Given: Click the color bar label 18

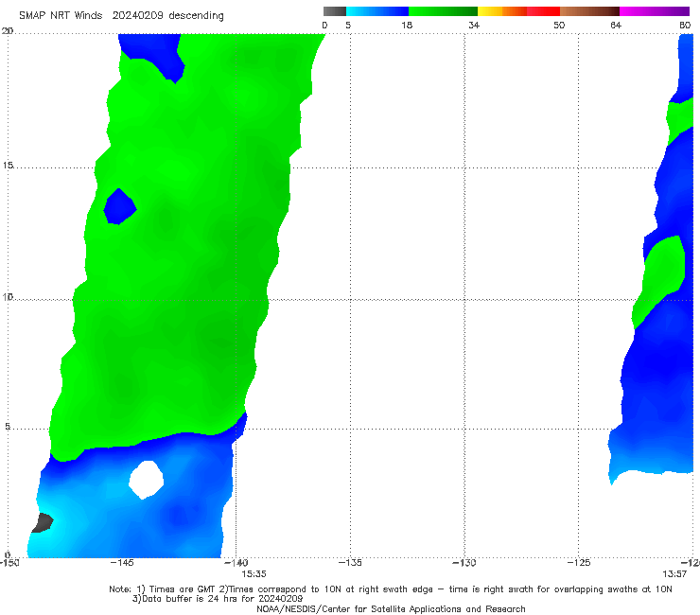Looking at the screenshot, I should (407, 25).
